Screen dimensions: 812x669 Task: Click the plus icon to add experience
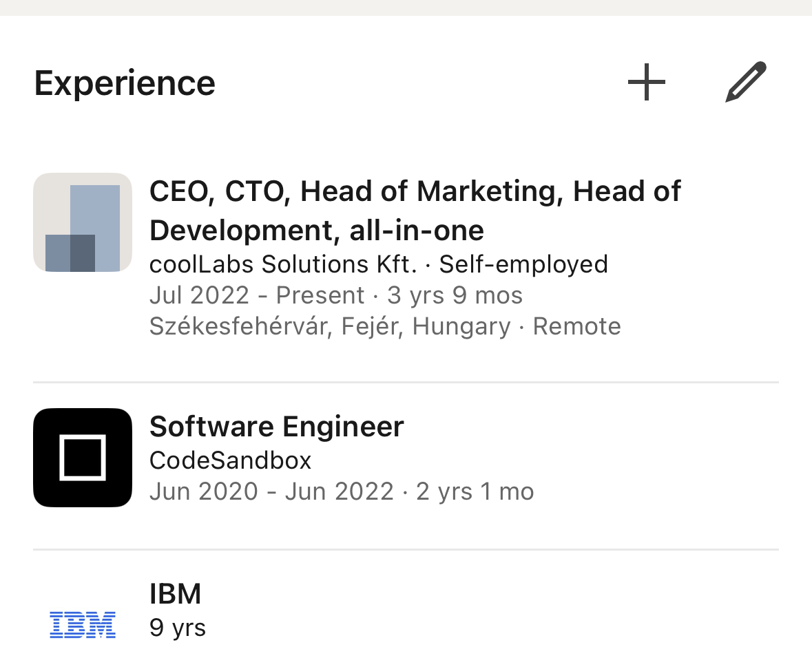tap(647, 83)
